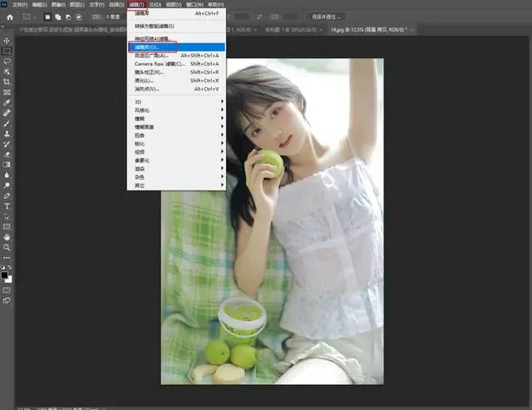Change screen mode via toolbar icon

[x=7, y=301]
